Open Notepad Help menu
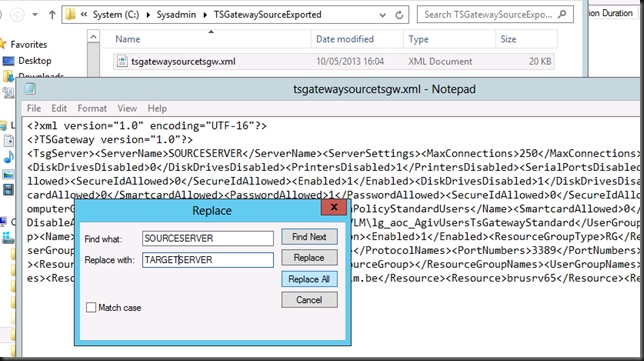 [157, 108]
